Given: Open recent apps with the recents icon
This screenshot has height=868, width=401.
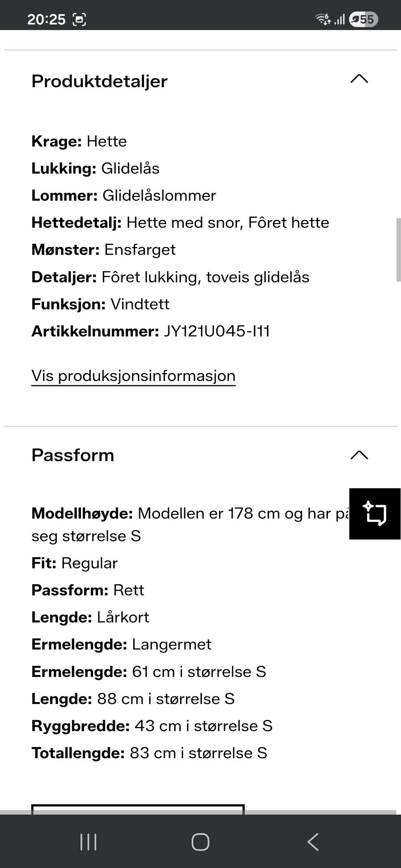Looking at the screenshot, I should click(88, 842).
